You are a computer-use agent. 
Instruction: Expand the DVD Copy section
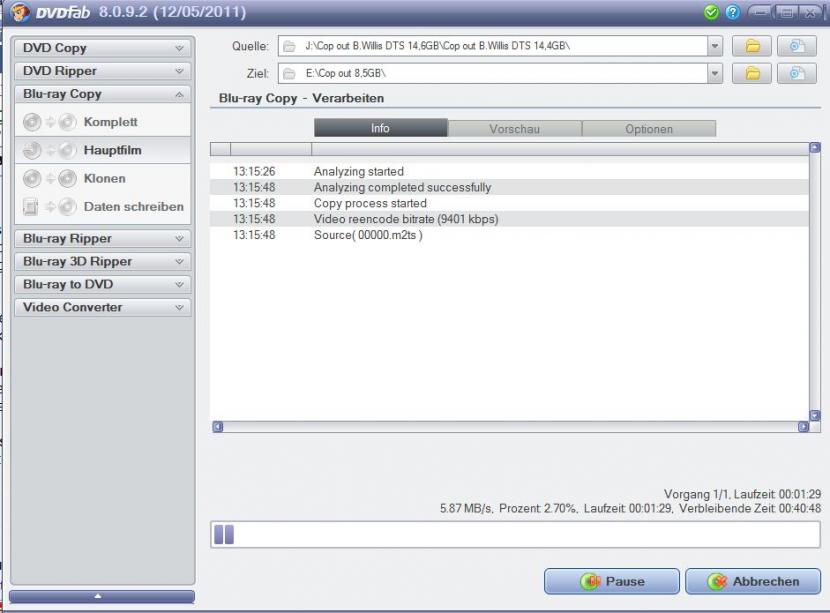102,48
